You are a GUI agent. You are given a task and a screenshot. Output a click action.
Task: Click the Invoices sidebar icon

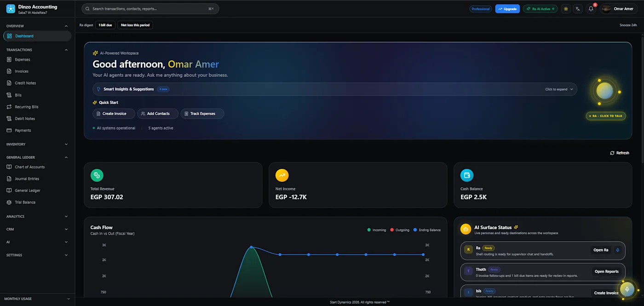(x=9, y=71)
